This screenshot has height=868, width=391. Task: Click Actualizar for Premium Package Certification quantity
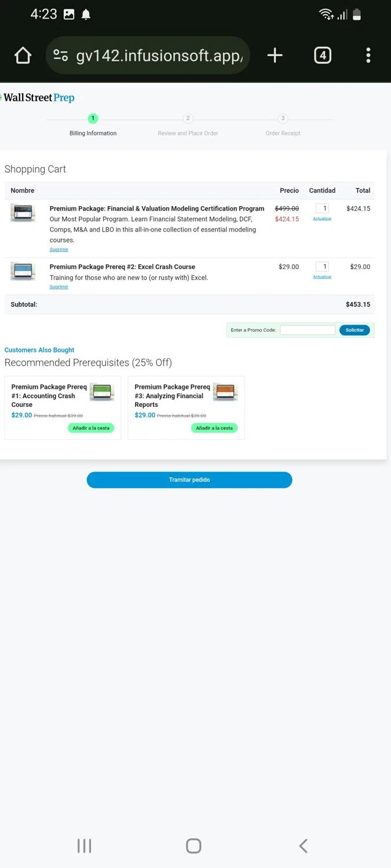click(x=322, y=219)
